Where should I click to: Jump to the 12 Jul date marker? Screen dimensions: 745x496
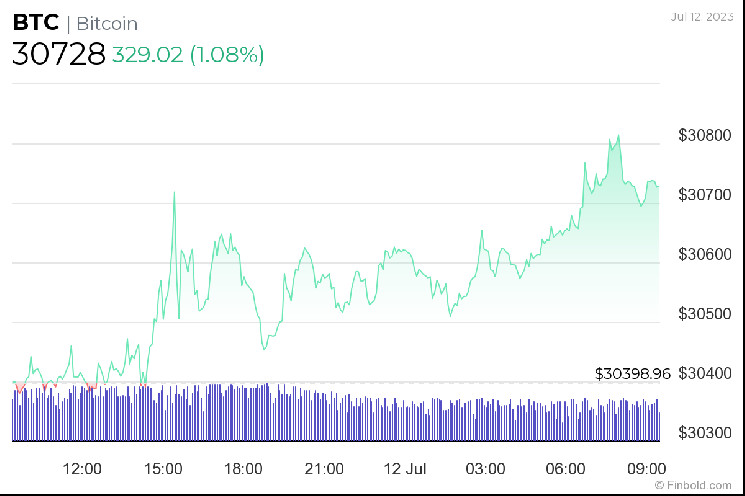coord(405,468)
